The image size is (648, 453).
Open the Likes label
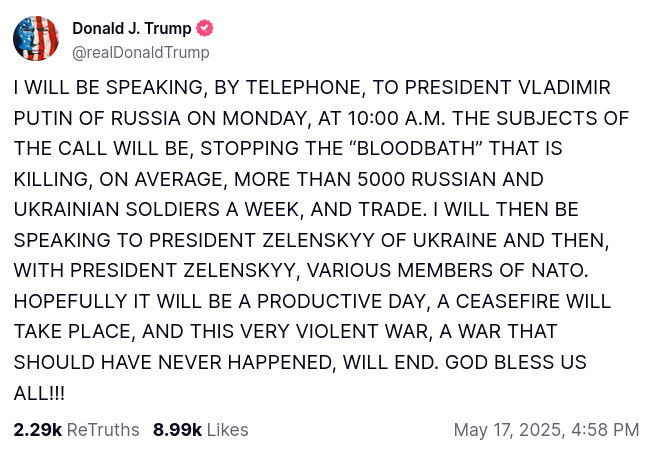pos(227,430)
